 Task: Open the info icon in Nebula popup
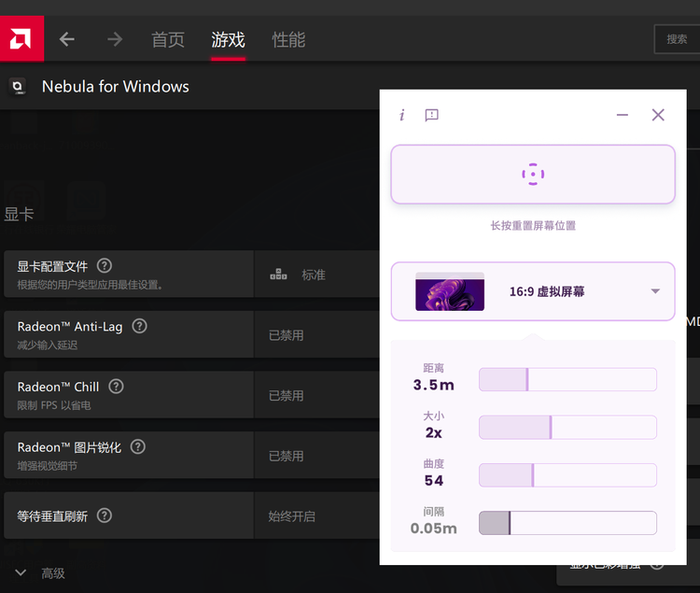click(401, 115)
